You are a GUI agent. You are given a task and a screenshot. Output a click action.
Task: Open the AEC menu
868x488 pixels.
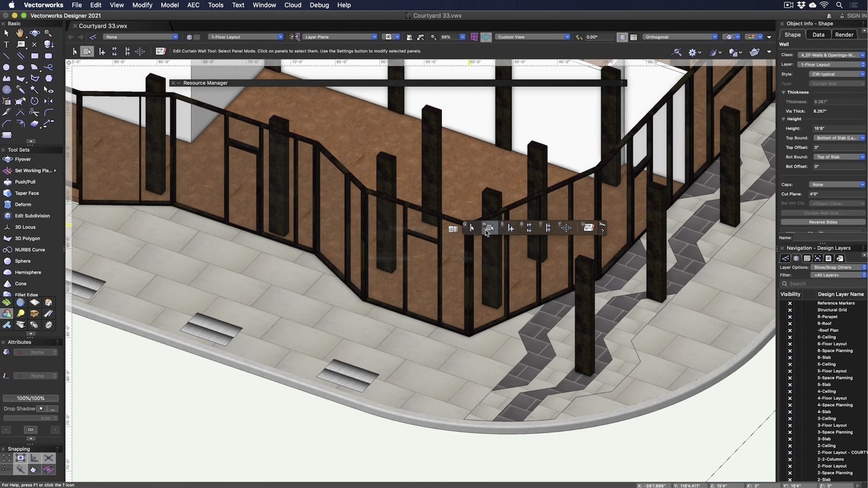click(193, 5)
